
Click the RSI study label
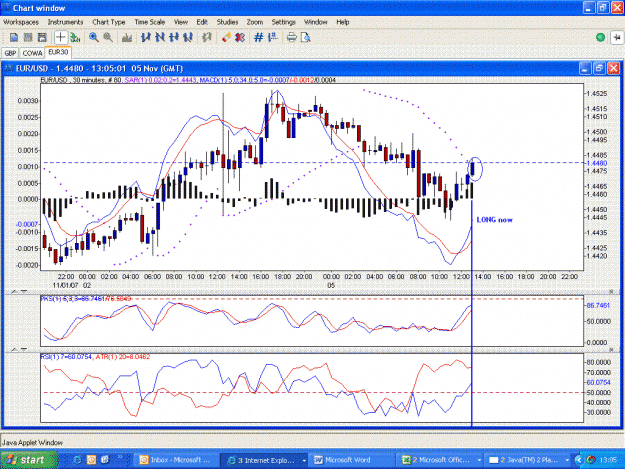66,357
